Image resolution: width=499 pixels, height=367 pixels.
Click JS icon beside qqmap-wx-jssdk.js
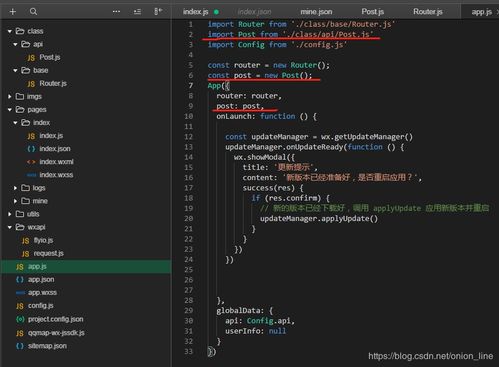(20, 333)
